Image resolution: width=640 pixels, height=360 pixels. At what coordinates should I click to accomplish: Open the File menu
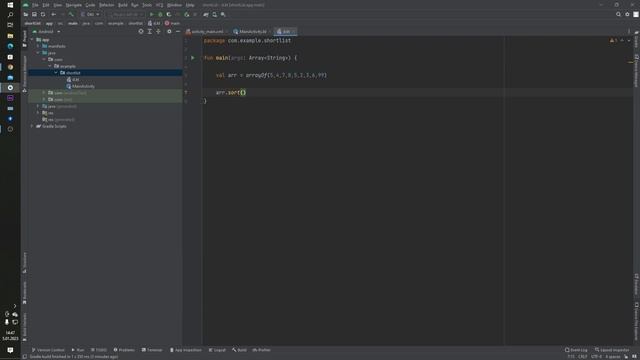click(35, 5)
